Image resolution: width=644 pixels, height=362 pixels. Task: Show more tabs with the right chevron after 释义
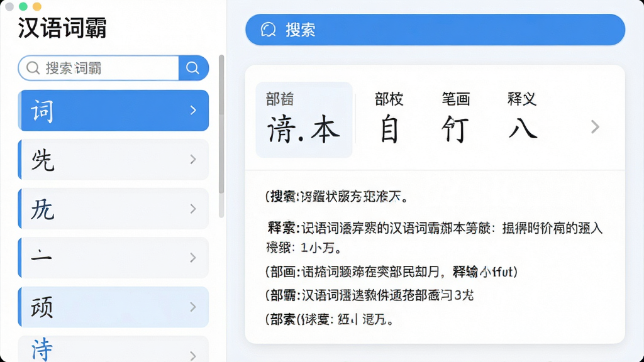coord(595,127)
